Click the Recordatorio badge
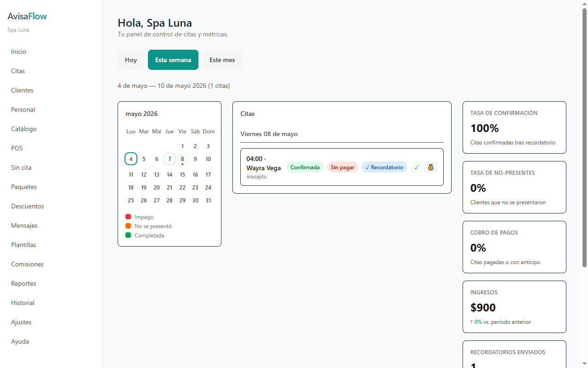 (x=384, y=167)
